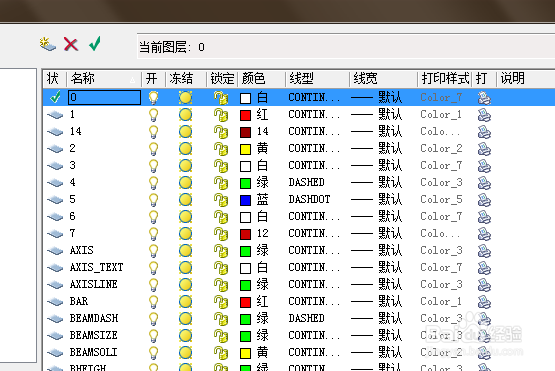Lock padlock icon for layer BEAMSOLI
This screenshot has height=371, width=555.
tap(221, 353)
